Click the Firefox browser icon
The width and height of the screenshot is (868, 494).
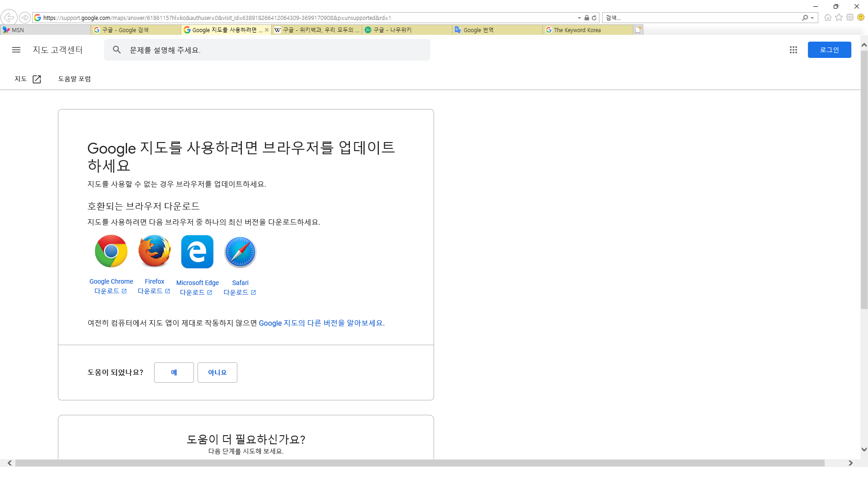154,251
